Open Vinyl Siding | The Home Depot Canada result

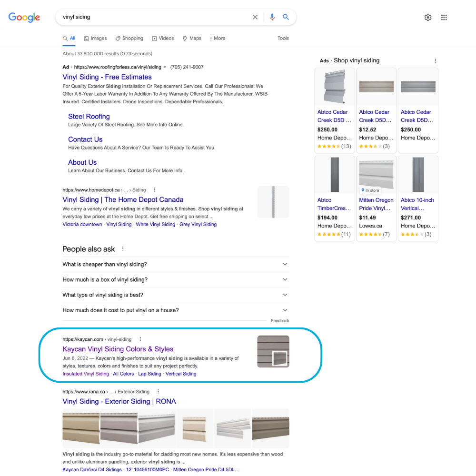[x=123, y=200]
